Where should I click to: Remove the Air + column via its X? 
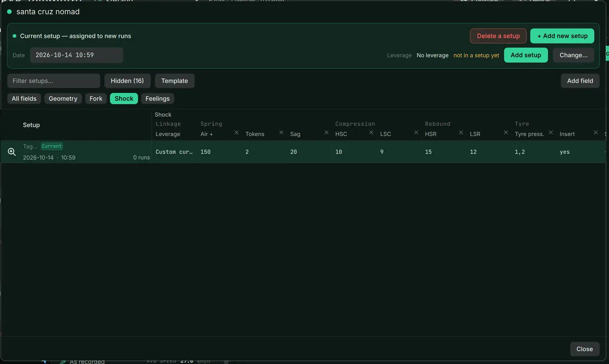point(236,133)
